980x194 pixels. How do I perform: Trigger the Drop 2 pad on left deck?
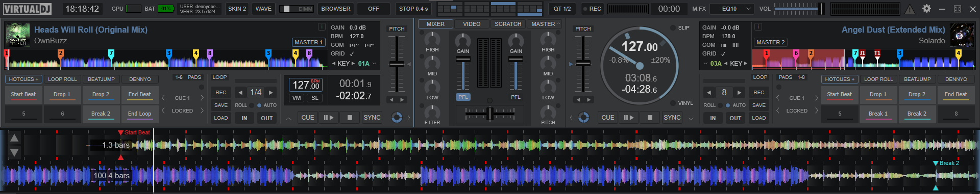click(101, 95)
